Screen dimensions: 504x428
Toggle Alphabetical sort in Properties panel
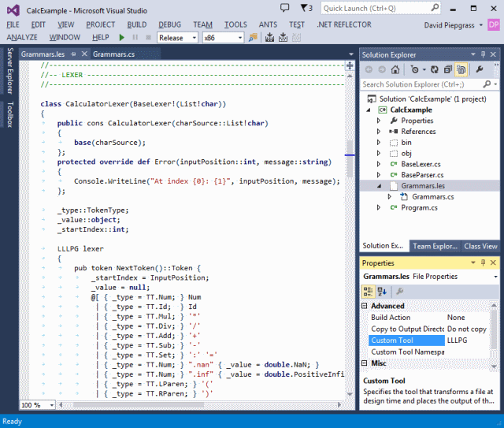click(x=382, y=291)
